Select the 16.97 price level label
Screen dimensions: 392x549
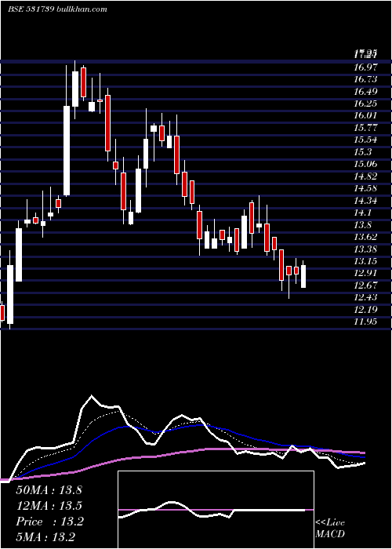(366, 67)
